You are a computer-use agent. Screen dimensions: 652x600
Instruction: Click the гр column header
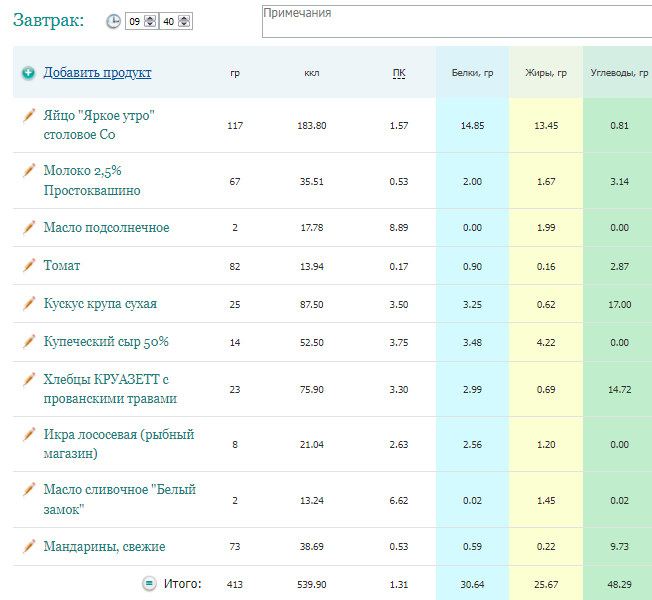[x=235, y=73]
